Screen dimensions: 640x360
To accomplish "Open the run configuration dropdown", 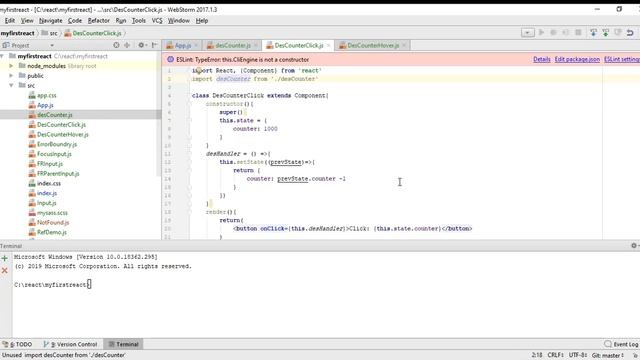I will pos(527,33).
